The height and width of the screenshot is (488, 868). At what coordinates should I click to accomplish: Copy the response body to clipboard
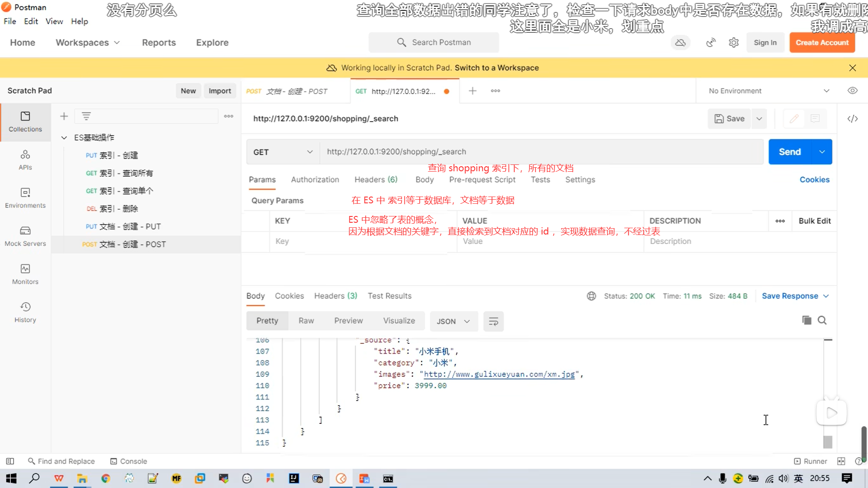807,320
